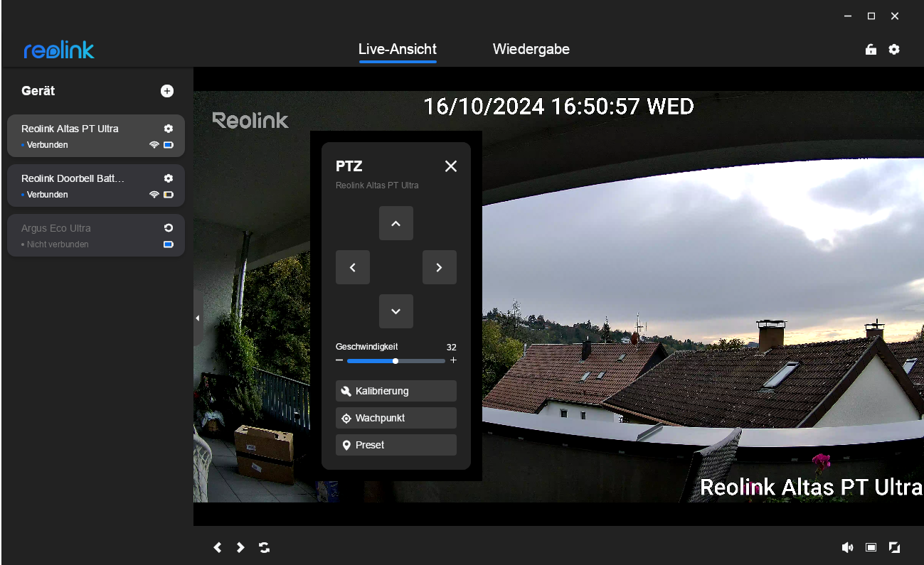Open settings for Reolink Altas PT Ultra device
The height and width of the screenshot is (565, 924).
click(169, 129)
